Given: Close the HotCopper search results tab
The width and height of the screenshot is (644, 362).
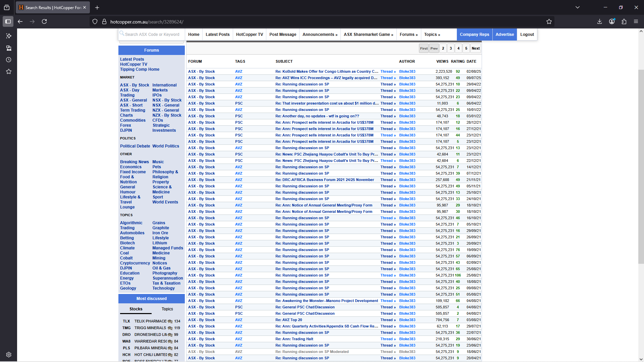Looking at the screenshot, I should click(85, 7).
